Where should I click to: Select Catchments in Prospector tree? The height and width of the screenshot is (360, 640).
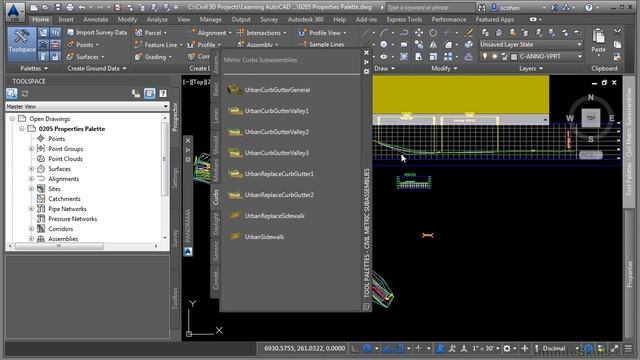click(x=64, y=199)
